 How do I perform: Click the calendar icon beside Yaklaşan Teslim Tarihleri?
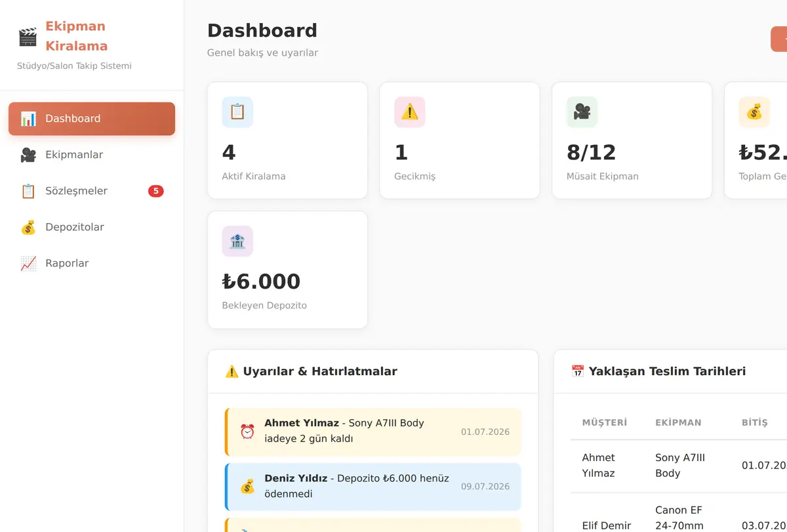coord(578,371)
